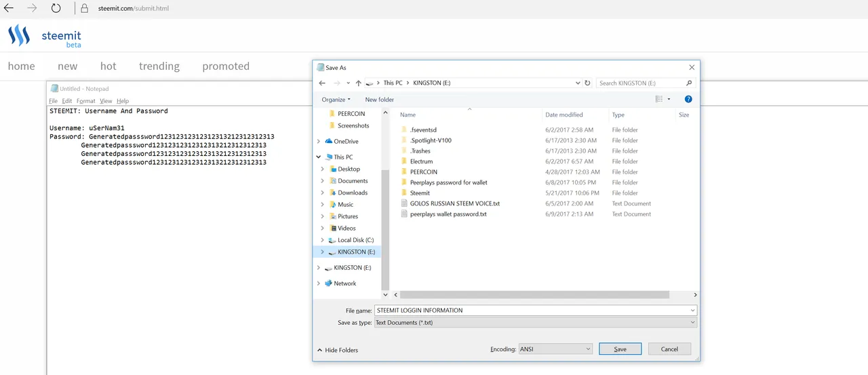
Task: Click the up-folder arrow in Save As
Action: 358,83
